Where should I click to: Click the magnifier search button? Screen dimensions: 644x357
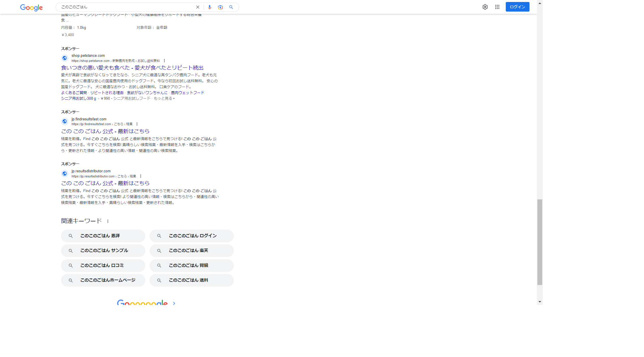[231, 7]
